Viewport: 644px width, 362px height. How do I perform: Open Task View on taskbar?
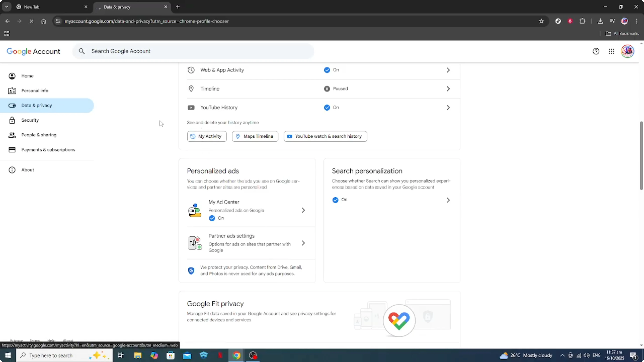coord(121,355)
